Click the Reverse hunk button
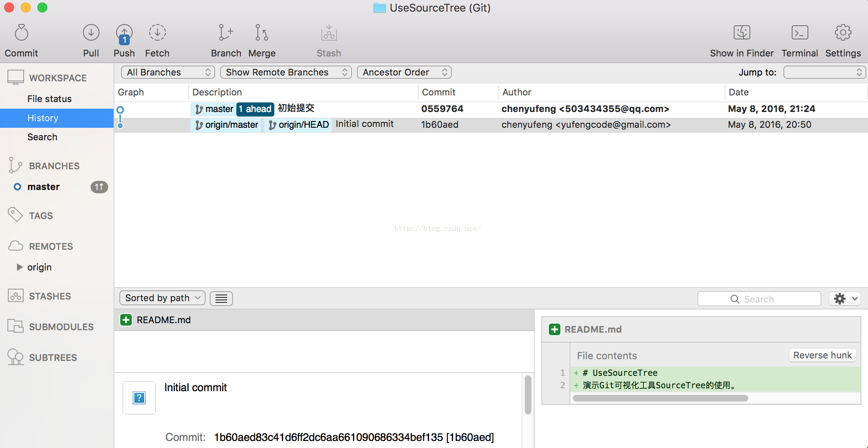This screenshot has height=448, width=868. [x=822, y=355]
